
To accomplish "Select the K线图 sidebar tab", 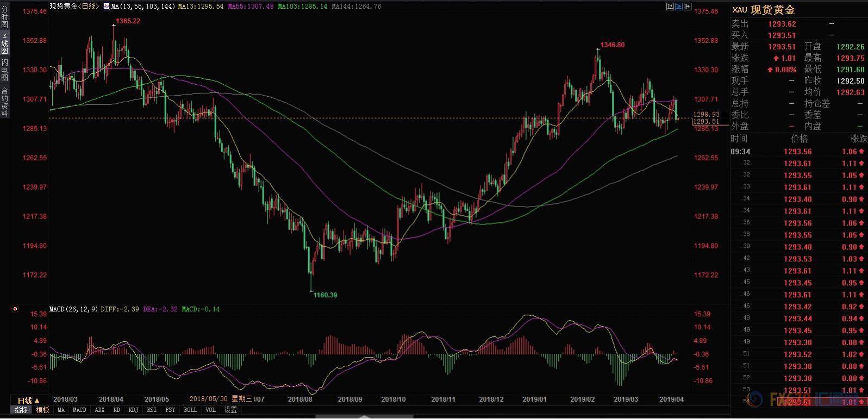I will [5, 44].
